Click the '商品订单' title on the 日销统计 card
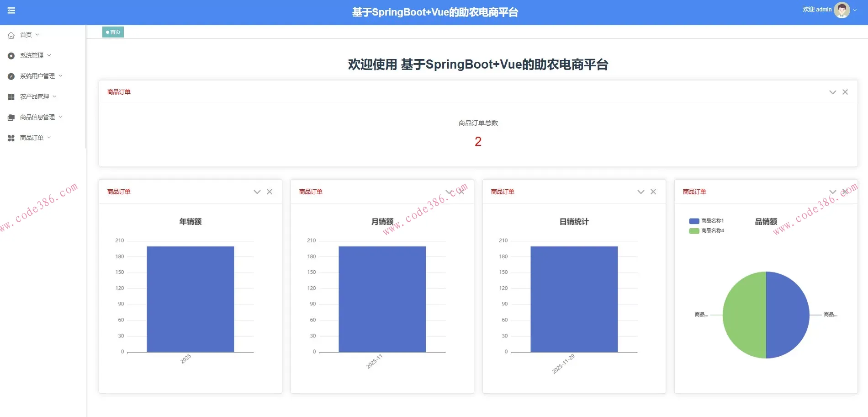This screenshot has width=868, height=417. pyautogui.click(x=503, y=192)
